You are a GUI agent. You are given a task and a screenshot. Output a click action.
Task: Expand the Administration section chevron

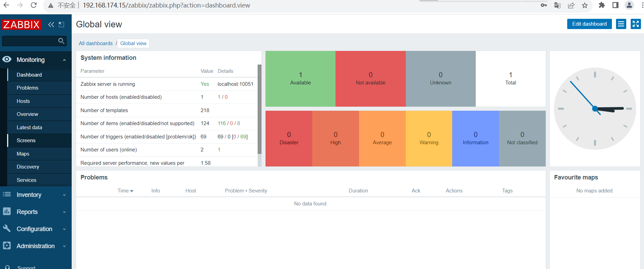click(64, 246)
